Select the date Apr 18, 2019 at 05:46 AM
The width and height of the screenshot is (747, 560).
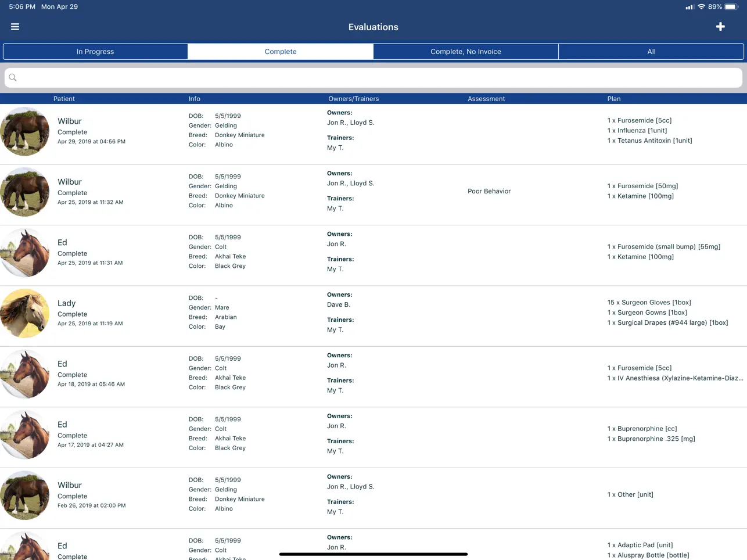(x=91, y=384)
